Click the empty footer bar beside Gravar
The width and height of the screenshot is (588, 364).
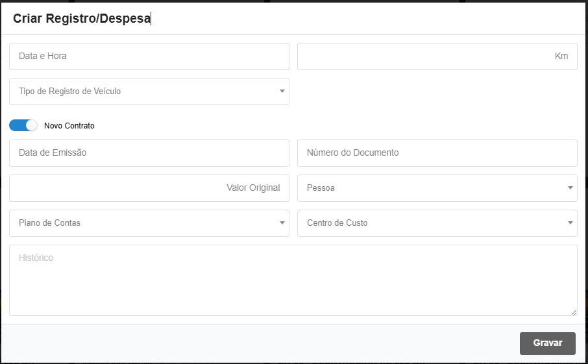coord(260,343)
